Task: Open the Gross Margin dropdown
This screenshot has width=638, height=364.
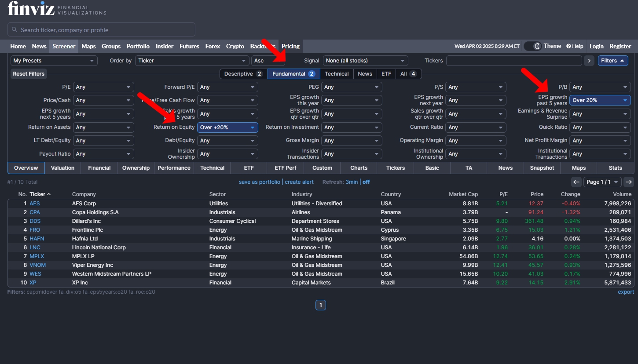Action: pos(352,141)
